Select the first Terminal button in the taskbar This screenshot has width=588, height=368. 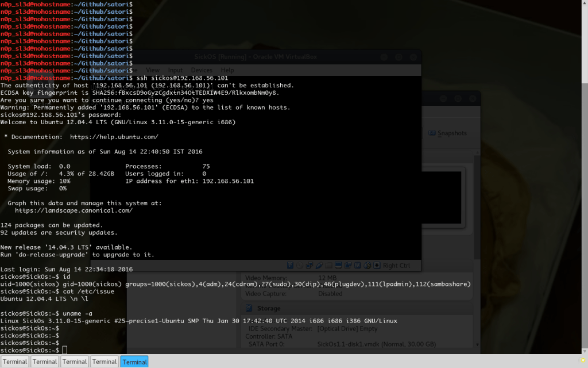pos(15,362)
